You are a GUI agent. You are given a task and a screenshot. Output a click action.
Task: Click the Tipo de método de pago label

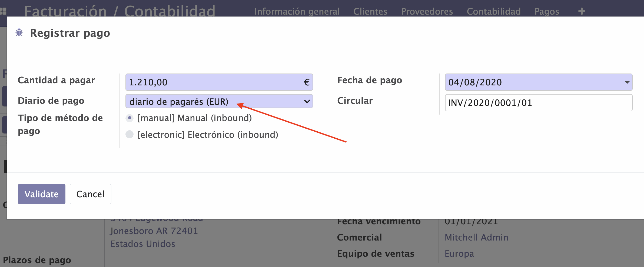60,124
